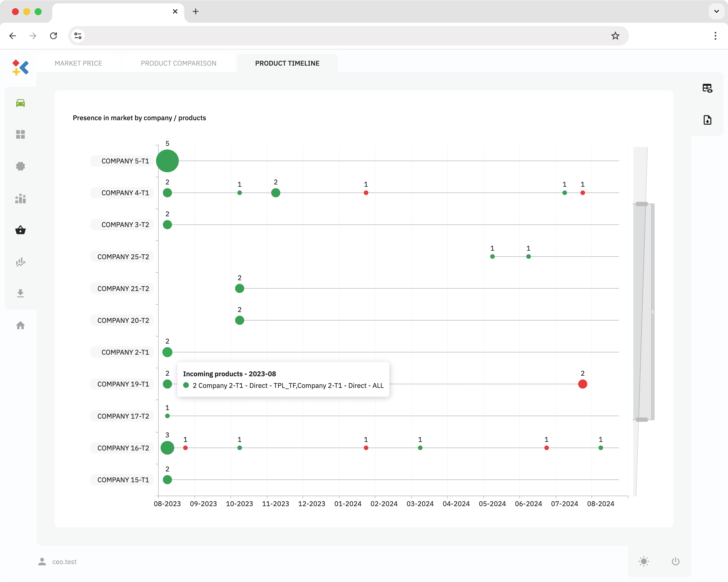
Task: Click Company 19-T1 red bubble near 07-2024
Action: tap(582, 384)
